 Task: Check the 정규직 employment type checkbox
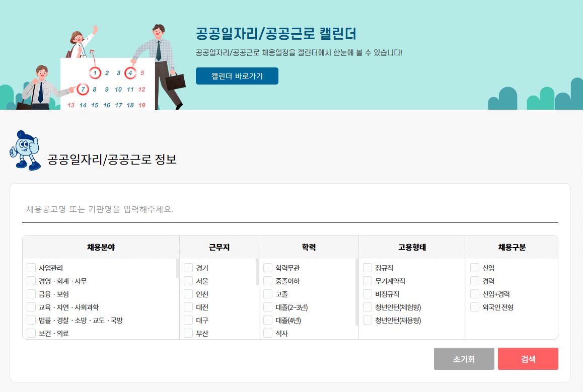[367, 268]
